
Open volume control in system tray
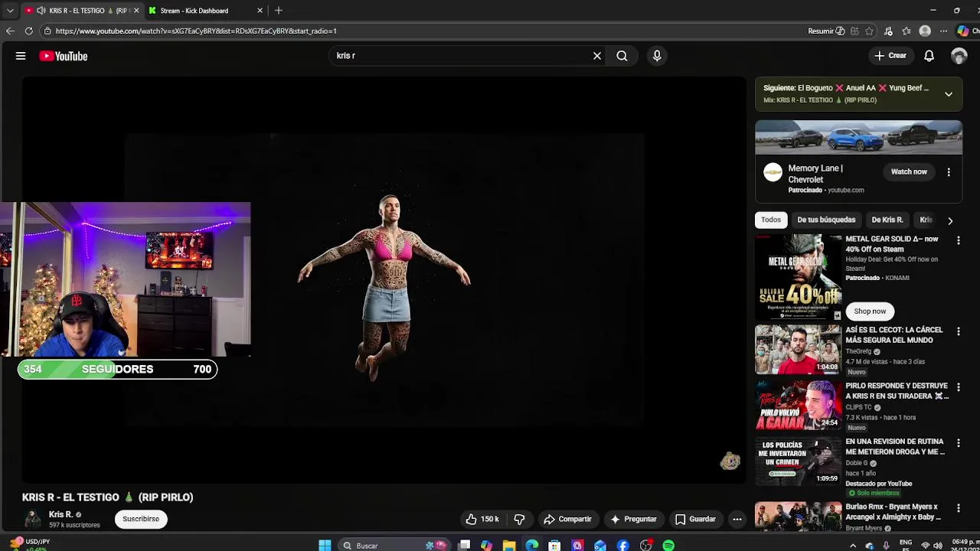tap(938, 546)
